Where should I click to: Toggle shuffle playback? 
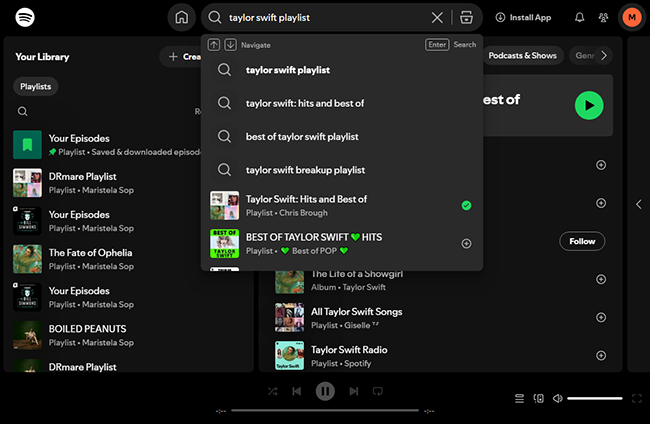pyautogui.click(x=272, y=391)
